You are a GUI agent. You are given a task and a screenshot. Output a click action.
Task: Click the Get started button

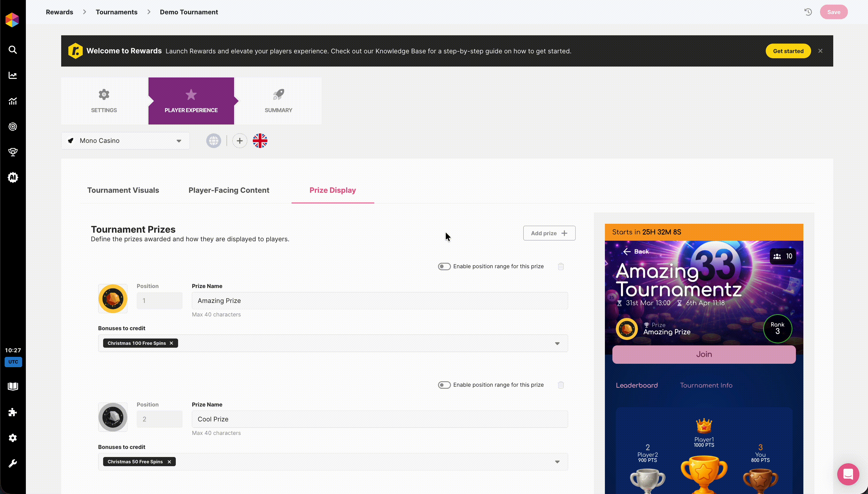[x=788, y=51]
